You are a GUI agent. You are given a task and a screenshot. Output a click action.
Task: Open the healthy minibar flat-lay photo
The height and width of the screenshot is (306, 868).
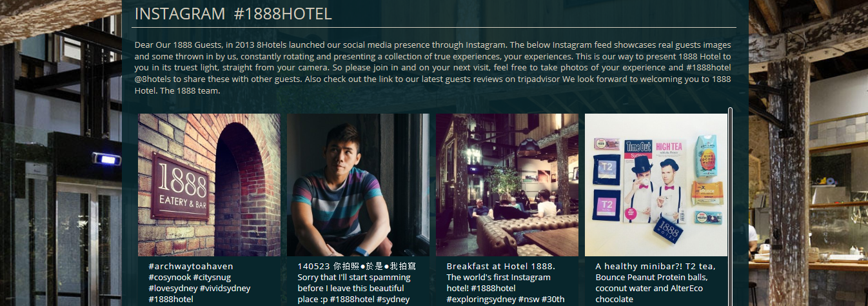click(x=656, y=185)
